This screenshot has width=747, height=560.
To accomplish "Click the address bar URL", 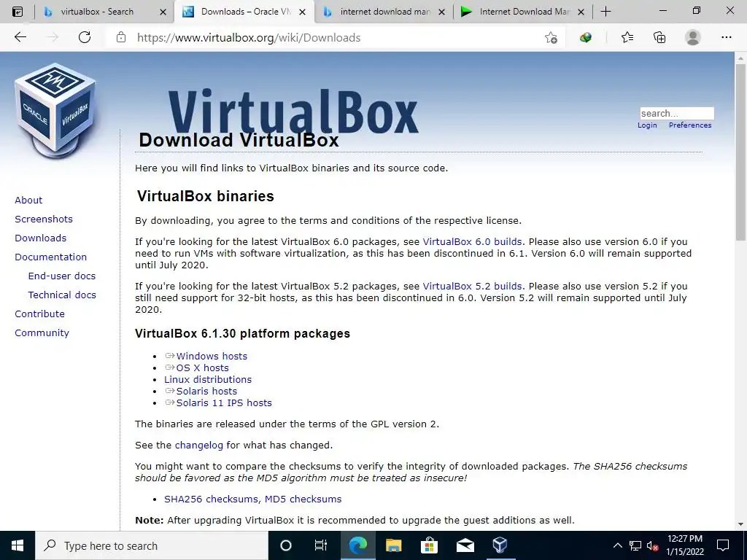I will pyautogui.click(x=249, y=38).
